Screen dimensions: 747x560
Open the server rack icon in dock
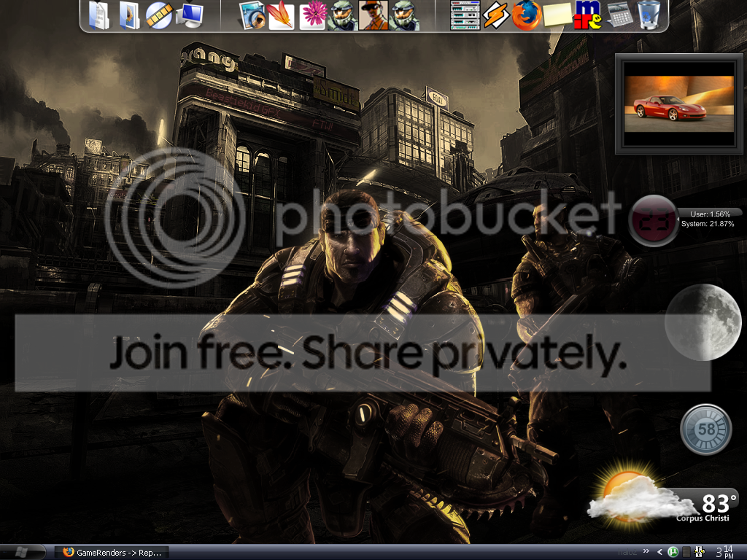coord(465,16)
